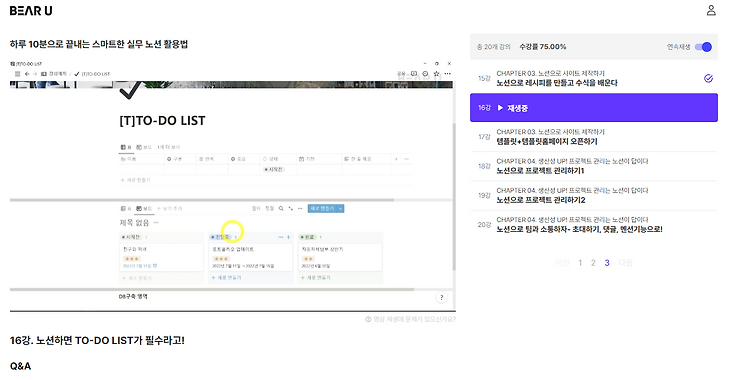Click the board 정렬 sort button

pyautogui.click(x=270, y=209)
